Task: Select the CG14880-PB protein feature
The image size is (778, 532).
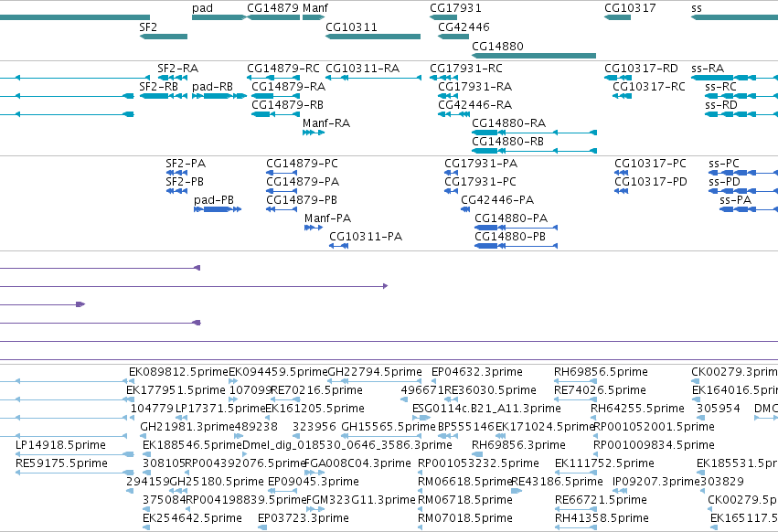Action: click(x=516, y=246)
